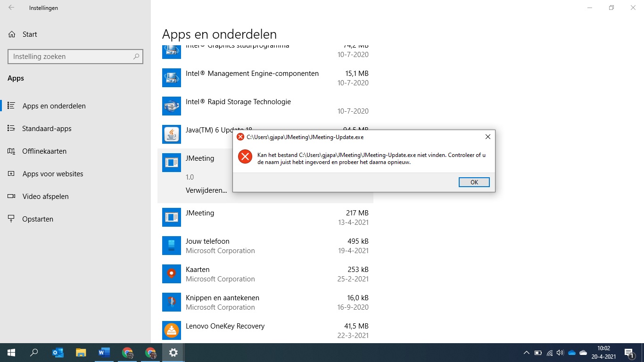Select the Kaarten entry

click(x=265, y=274)
